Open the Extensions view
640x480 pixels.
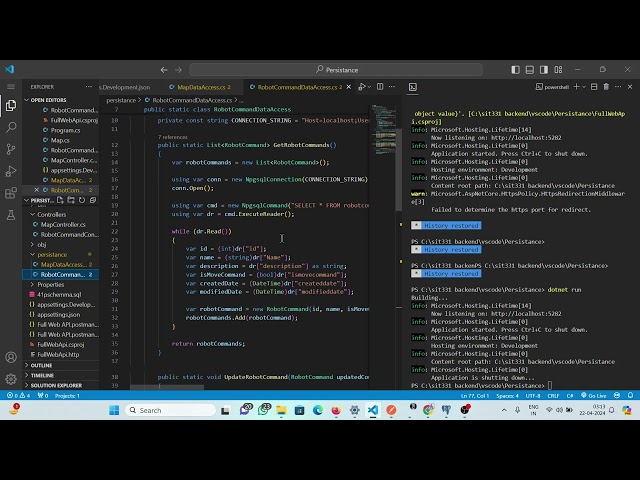tap(11, 193)
